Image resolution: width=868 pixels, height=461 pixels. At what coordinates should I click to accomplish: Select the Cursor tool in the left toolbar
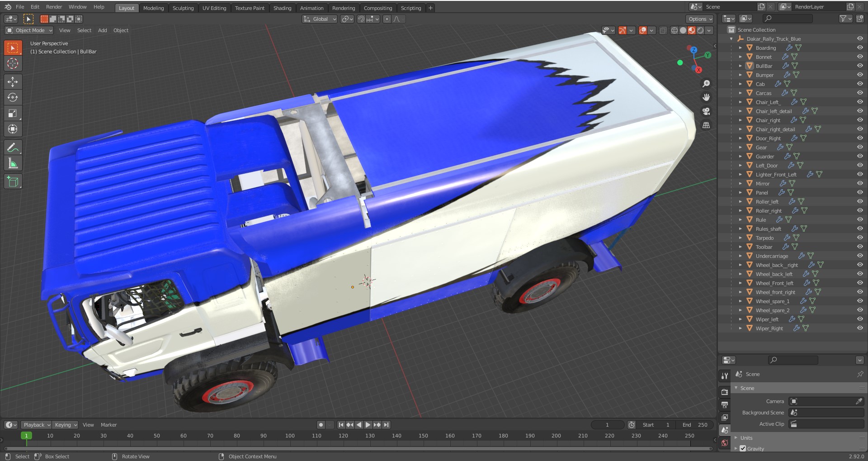[13, 63]
